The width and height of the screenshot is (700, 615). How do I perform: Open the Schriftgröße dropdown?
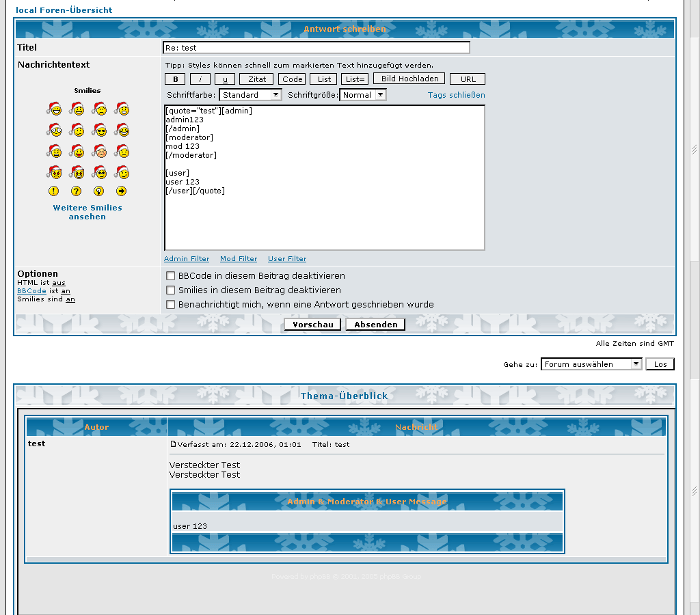362,95
